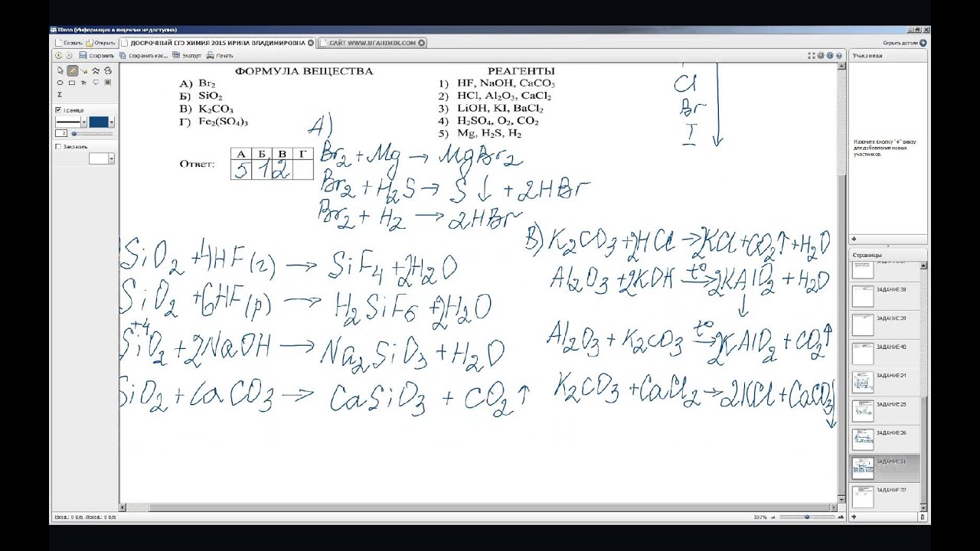Toggle the Закрасить fill checkbox

59,146
